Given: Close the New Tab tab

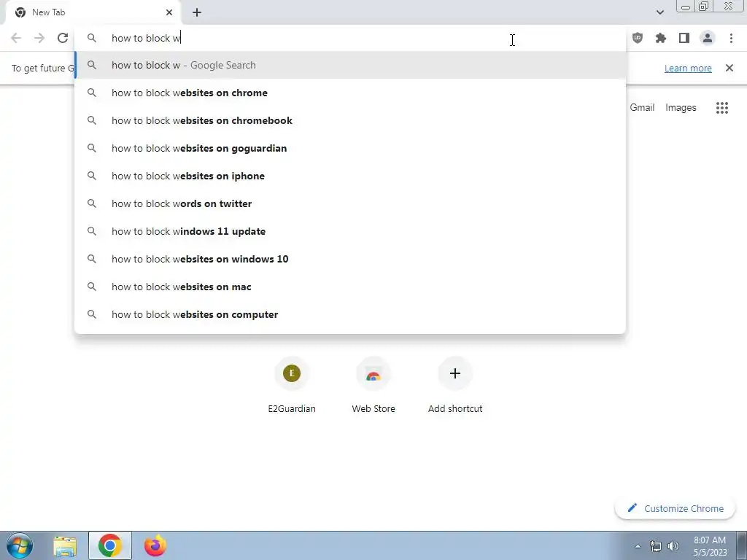Looking at the screenshot, I should (x=169, y=12).
